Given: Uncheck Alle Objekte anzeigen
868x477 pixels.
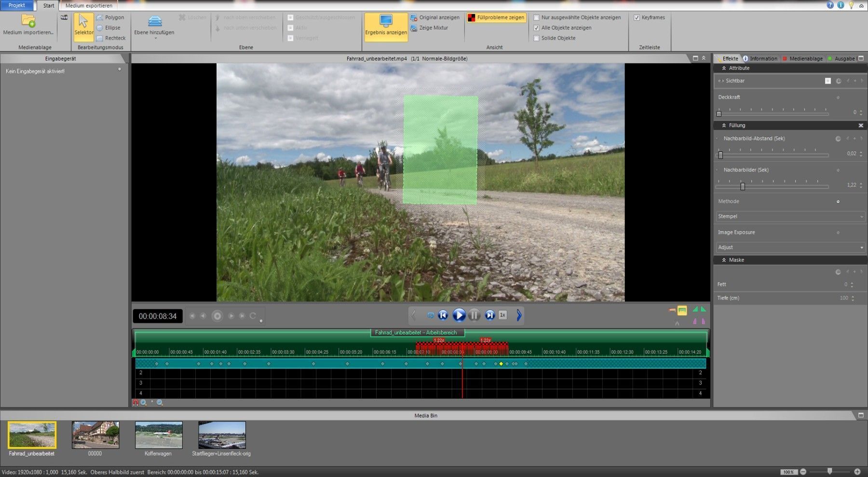Looking at the screenshot, I should pos(536,28).
